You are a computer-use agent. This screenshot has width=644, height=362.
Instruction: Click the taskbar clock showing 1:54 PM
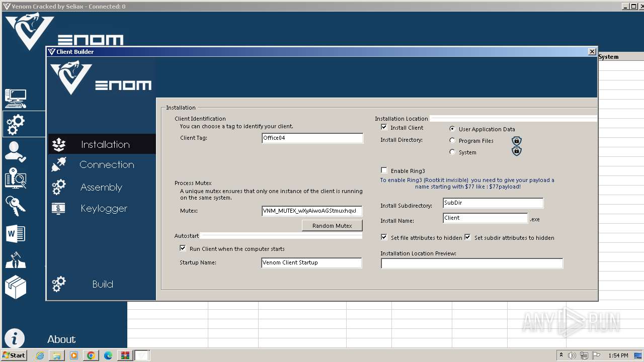pos(618,355)
